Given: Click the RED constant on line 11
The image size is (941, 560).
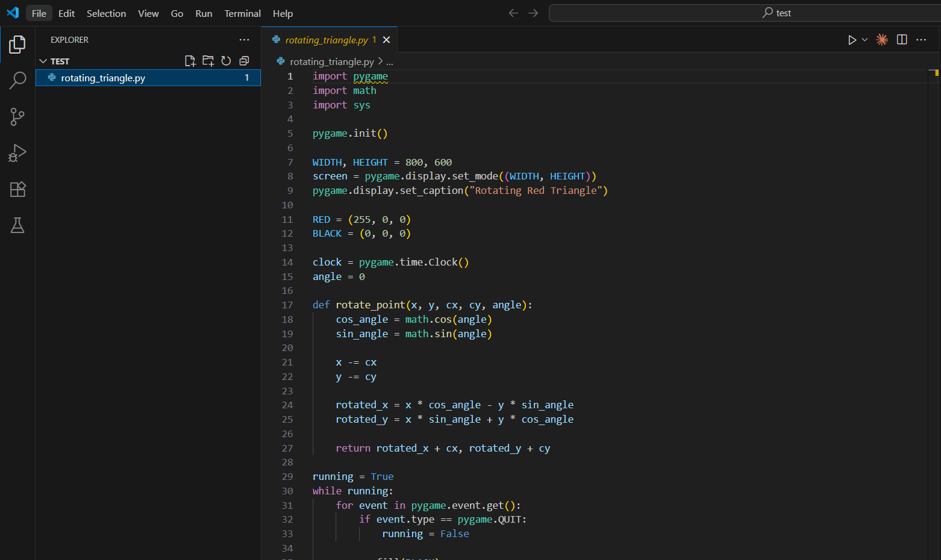Looking at the screenshot, I should pyautogui.click(x=321, y=220).
